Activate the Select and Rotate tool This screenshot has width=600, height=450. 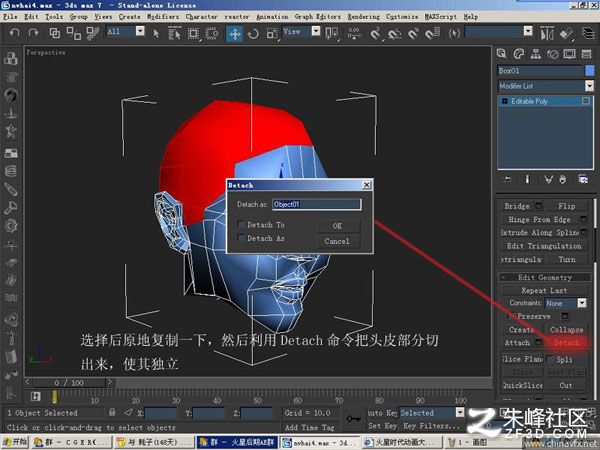click(253, 34)
